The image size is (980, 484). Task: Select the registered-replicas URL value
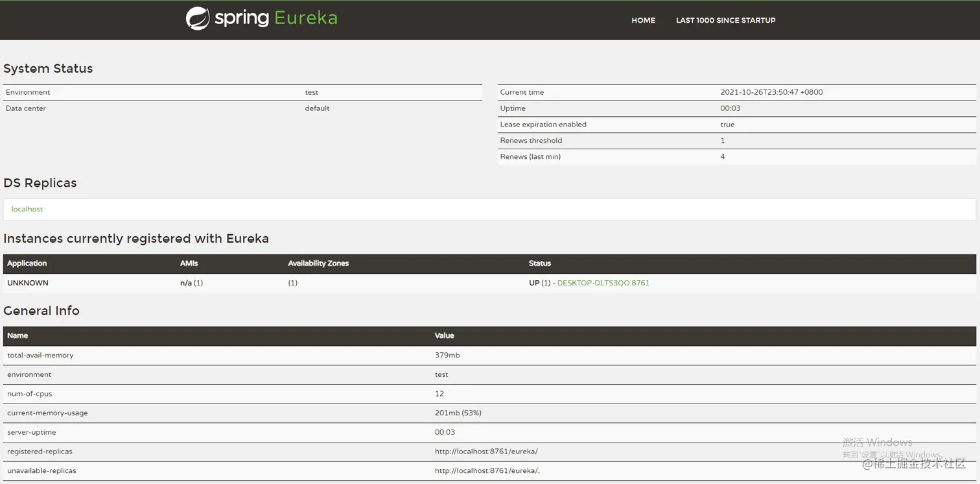pyautogui.click(x=486, y=452)
